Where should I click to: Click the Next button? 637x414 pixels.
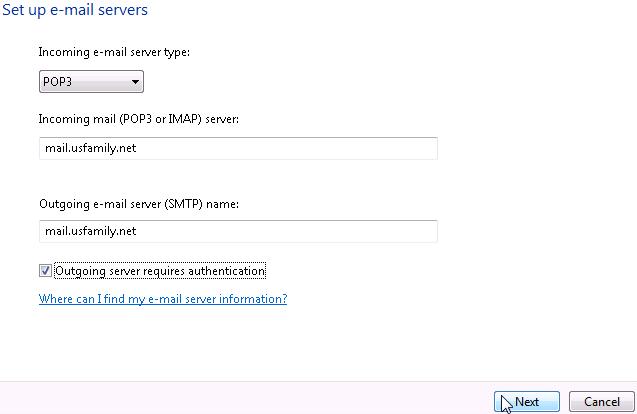point(527,402)
